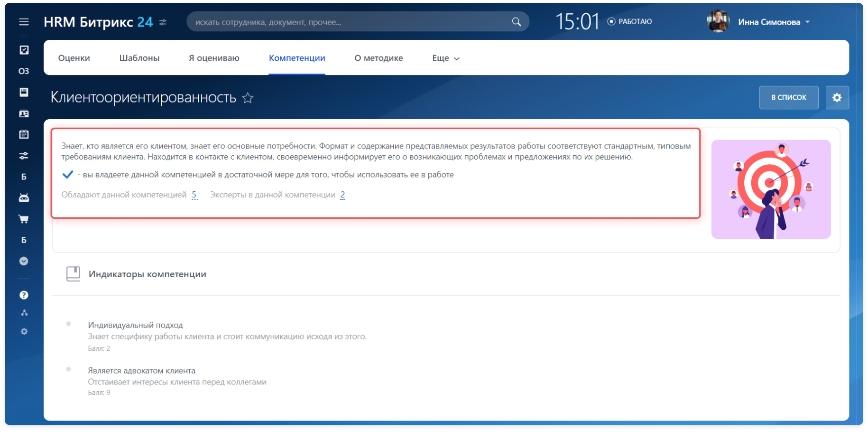Screen dimensions: 868x432
Task: Go to the Я оцениваю tab
Action: (214, 58)
